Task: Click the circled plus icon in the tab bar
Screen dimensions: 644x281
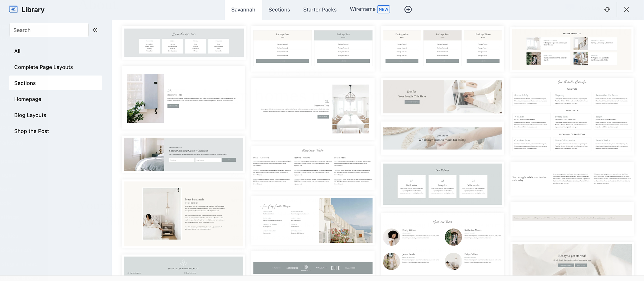Action: tap(408, 9)
